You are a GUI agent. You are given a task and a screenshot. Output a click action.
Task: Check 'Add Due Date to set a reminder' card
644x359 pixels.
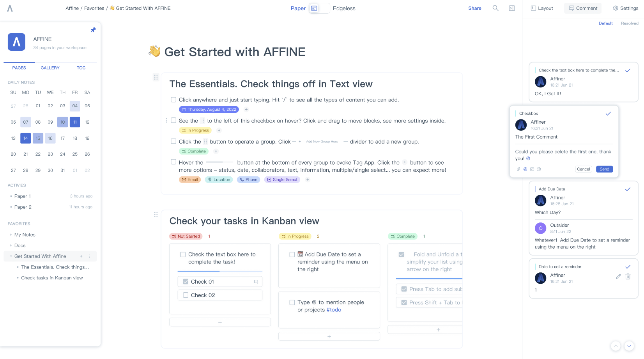pos(292,254)
